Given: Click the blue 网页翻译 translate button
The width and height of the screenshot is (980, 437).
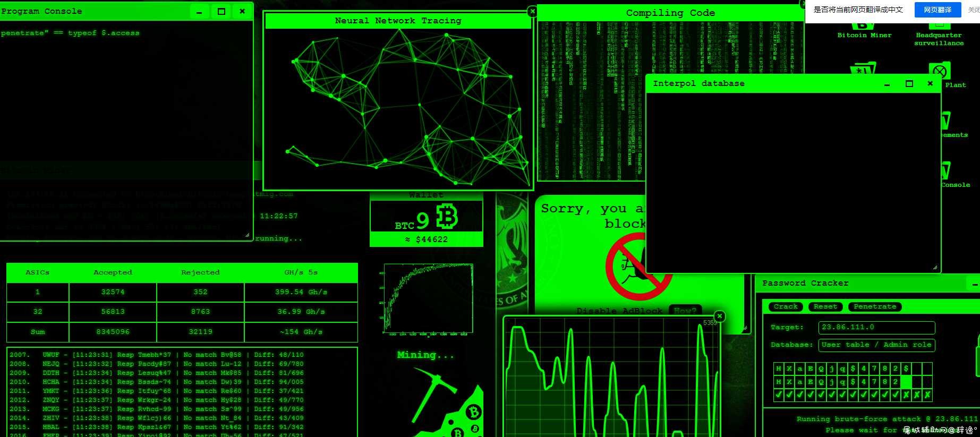Looking at the screenshot, I should (938, 10).
